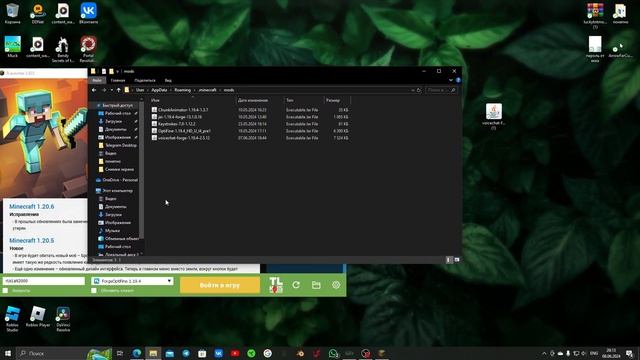The height and width of the screenshot is (360, 640).
Task: Open pinned Загрузки in Quick access
Action: click(113, 121)
